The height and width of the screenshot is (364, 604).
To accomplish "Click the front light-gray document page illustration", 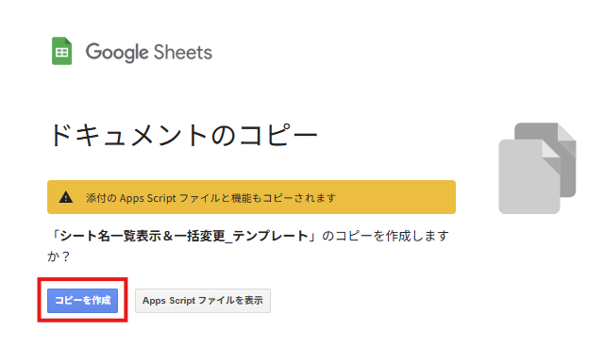I will tap(529, 176).
